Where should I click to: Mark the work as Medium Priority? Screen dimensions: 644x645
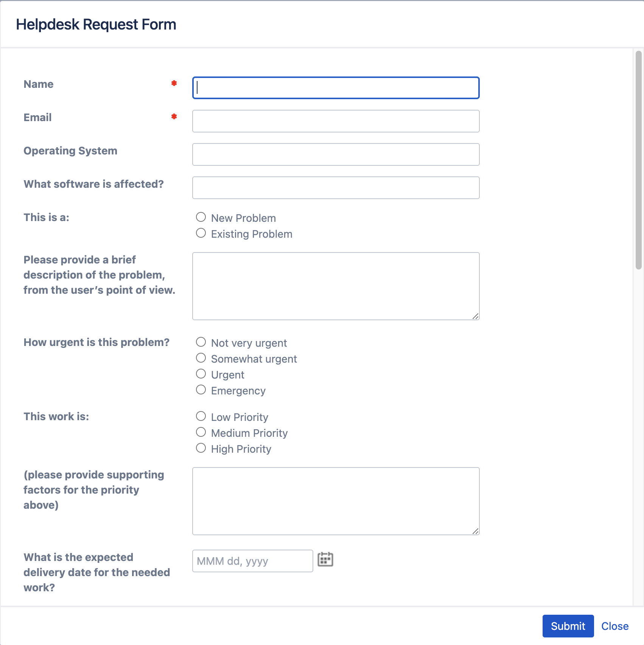201,432
